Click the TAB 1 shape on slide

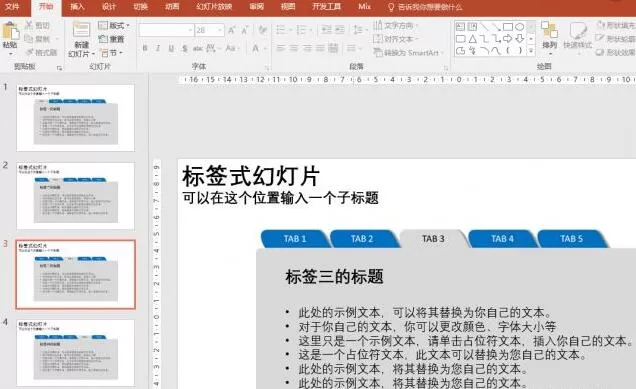click(x=295, y=239)
